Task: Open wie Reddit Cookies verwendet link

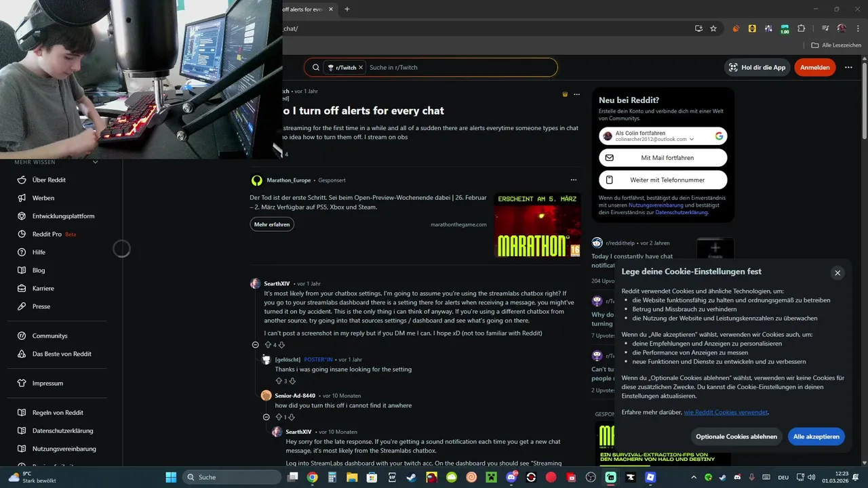Action: point(726,412)
